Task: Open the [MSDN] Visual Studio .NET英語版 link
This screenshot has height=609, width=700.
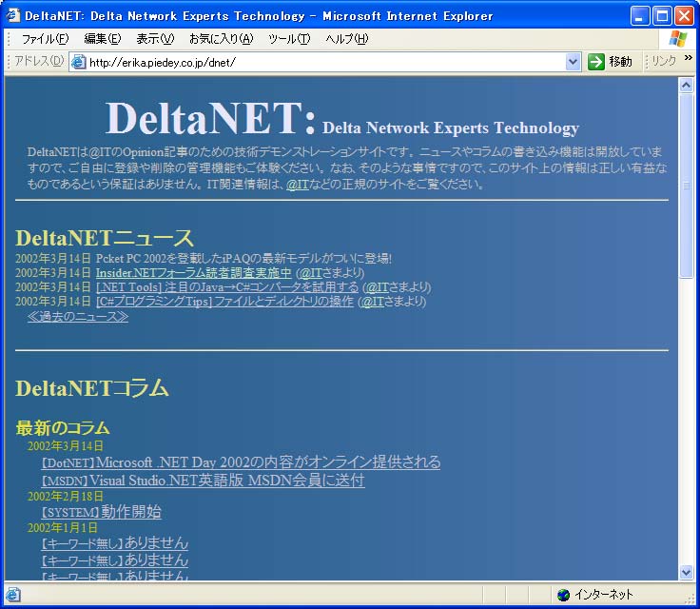Action: [x=204, y=481]
